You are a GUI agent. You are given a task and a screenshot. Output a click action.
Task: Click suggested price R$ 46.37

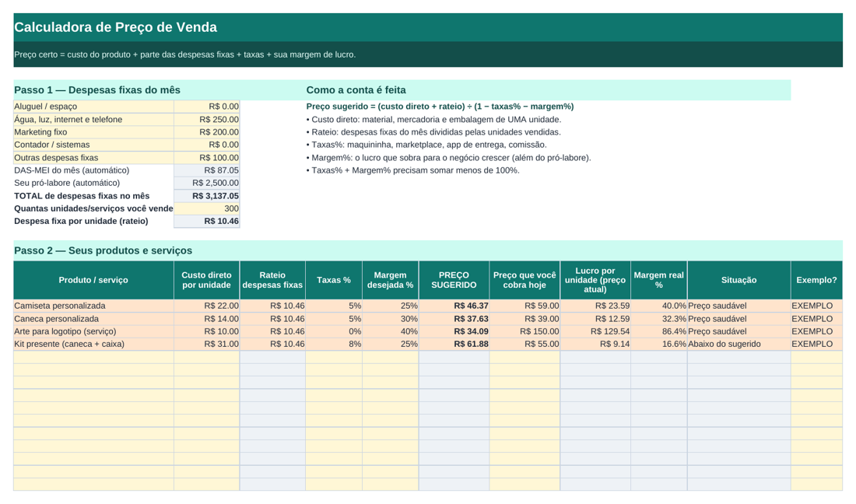[x=454, y=306]
